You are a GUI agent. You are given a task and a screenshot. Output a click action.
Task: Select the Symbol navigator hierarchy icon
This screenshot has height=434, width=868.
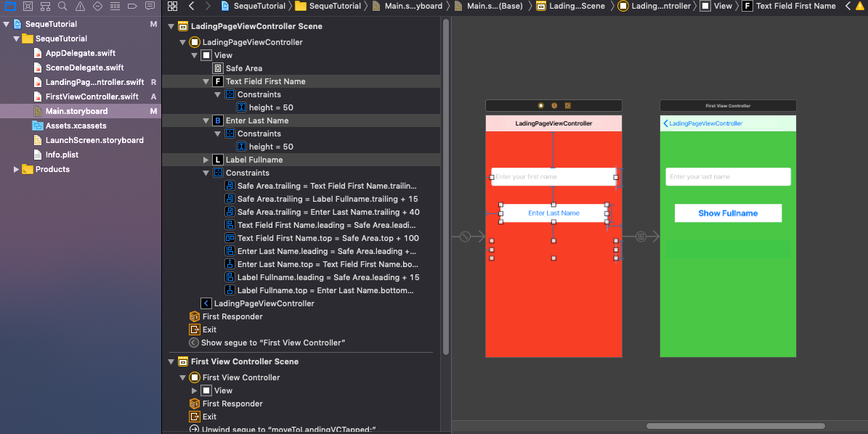[46, 7]
